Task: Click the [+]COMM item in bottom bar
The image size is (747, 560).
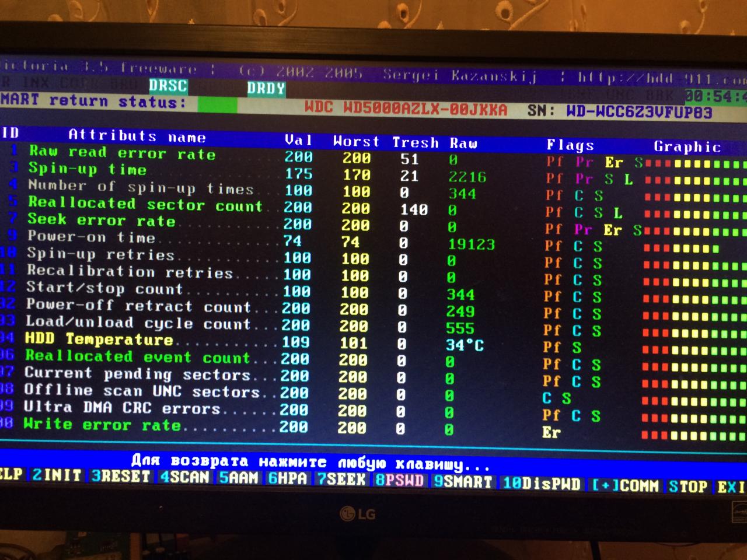Action: pos(625,485)
